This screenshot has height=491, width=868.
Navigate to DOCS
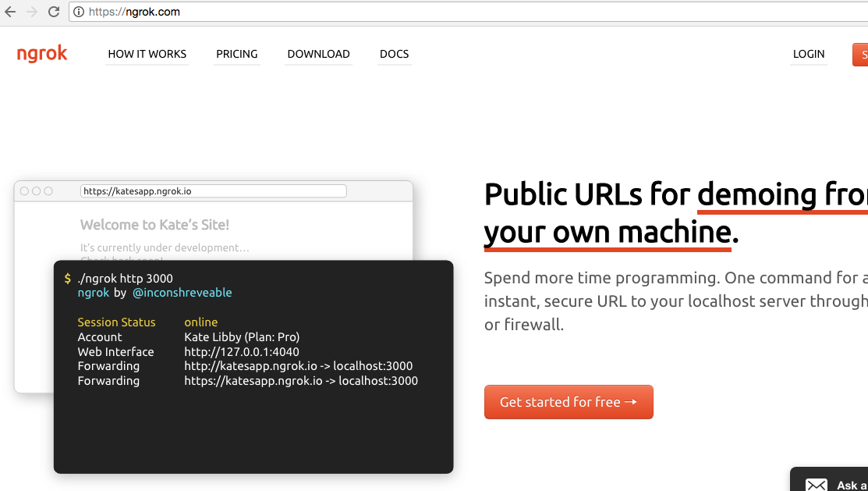coord(394,54)
